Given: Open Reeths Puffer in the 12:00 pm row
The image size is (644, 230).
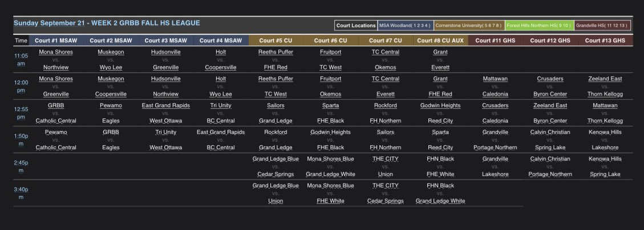Looking at the screenshot, I should 276,79.
